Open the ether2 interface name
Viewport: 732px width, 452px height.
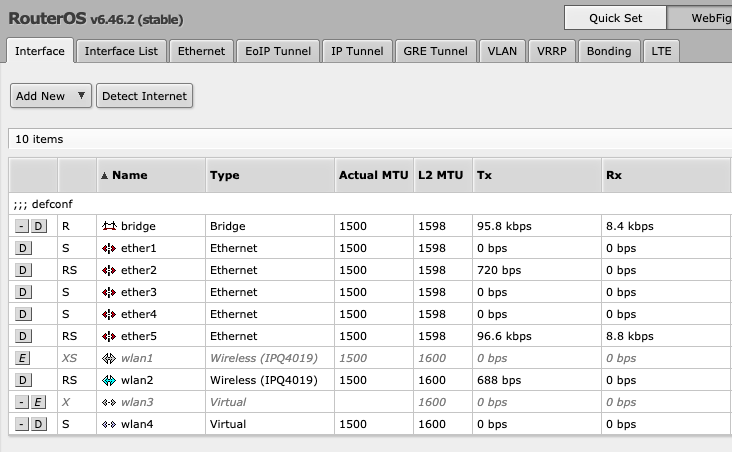(139, 270)
